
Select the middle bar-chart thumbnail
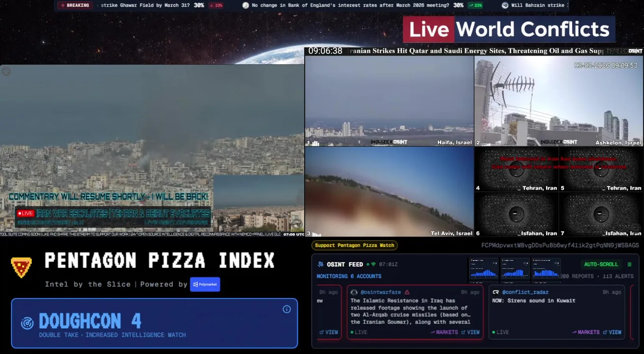[x=515, y=269]
